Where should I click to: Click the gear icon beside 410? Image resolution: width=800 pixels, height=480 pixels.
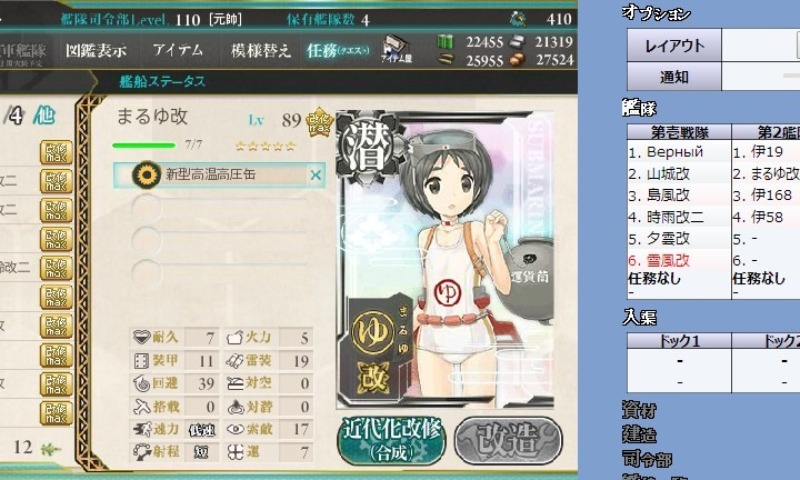tap(518, 19)
